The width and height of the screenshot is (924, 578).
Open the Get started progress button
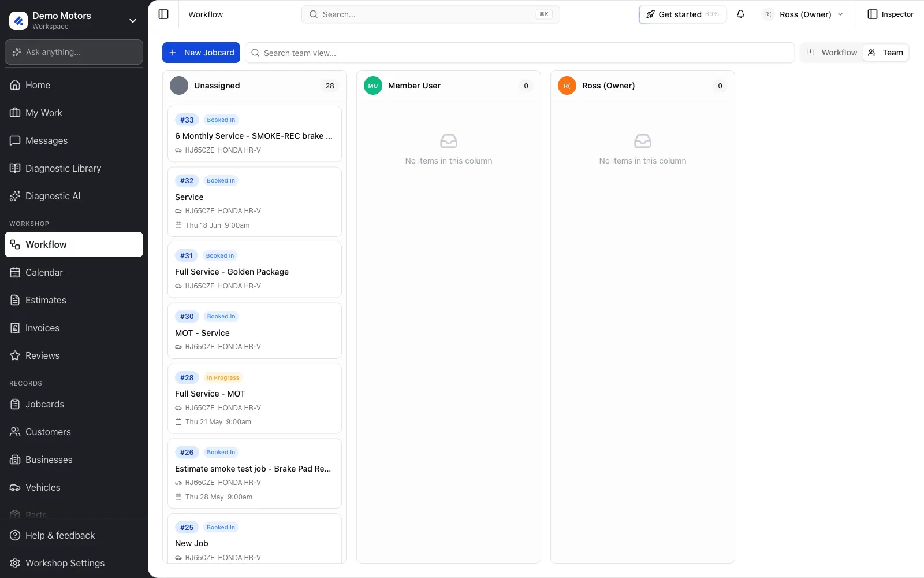click(x=683, y=14)
